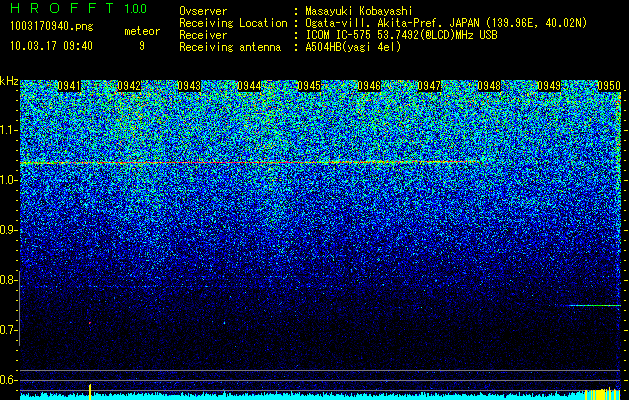Click the red echo dot near 0.7 kHz

click(x=89, y=323)
